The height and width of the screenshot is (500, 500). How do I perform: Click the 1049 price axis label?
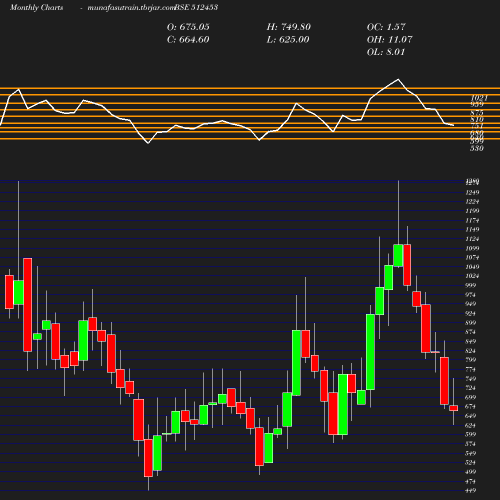472,267
